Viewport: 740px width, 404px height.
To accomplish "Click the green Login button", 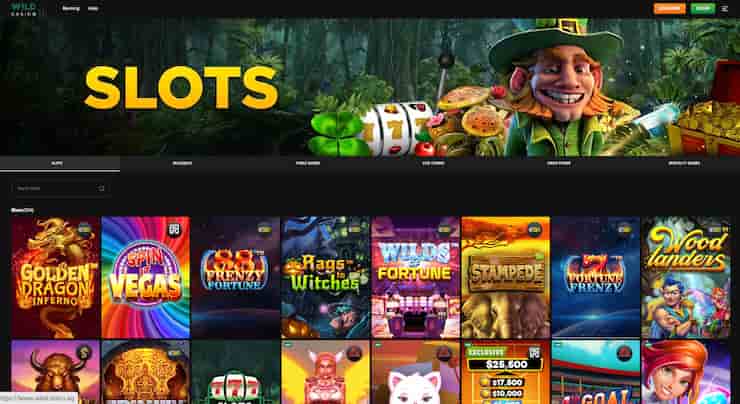I will click(x=703, y=8).
